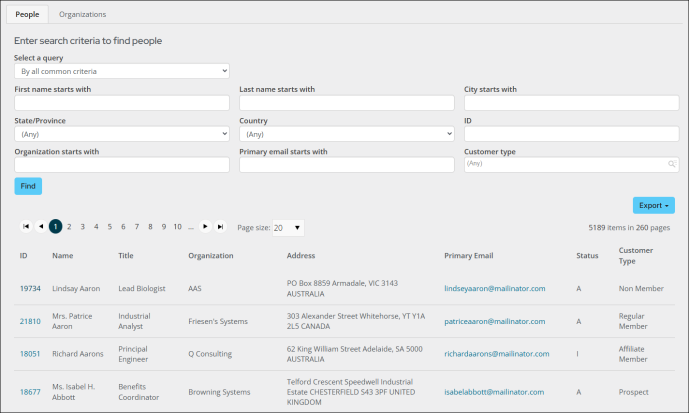Click the Customer type search magnifier icon
This screenshot has width=689, height=413.
[673, 164]
